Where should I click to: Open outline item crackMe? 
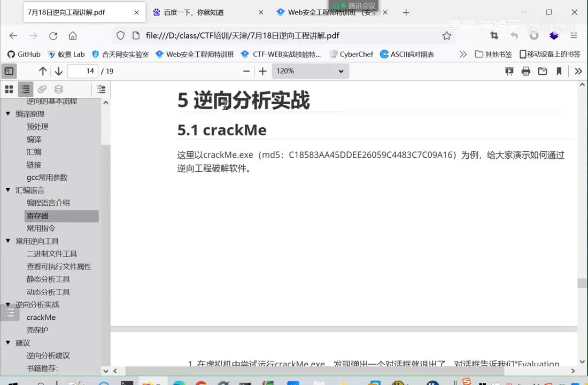pos(41,318)
